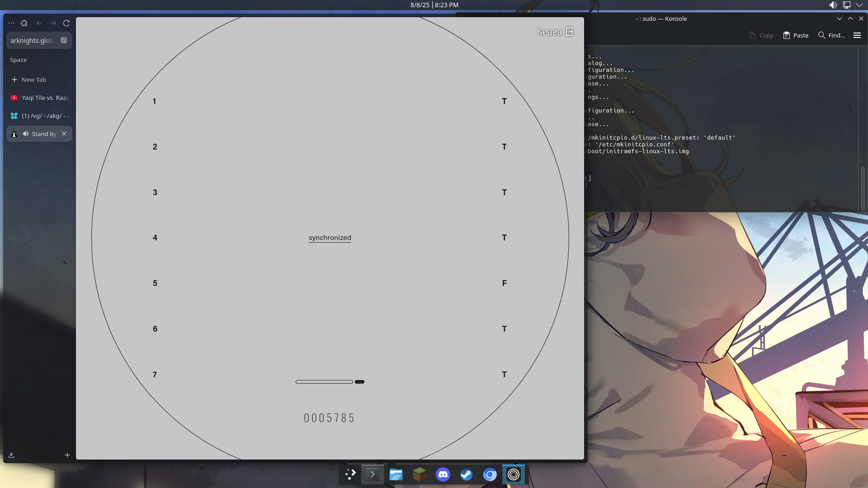Toggle the T value for row 2
Viewport: 868px width, 488px height.
pyautogui.click(x=505, y=147)
